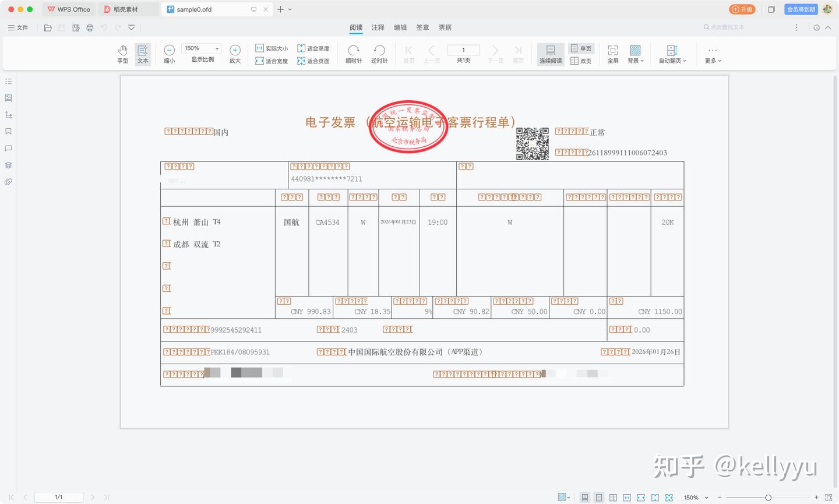Open the structure tree panel in sidebar

tap(8, 115)
